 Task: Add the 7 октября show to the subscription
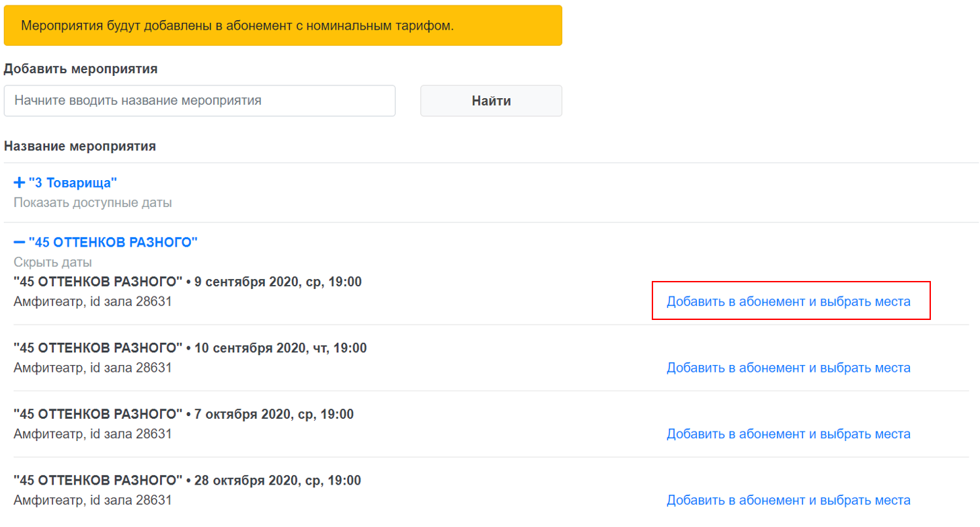(788, 434)
